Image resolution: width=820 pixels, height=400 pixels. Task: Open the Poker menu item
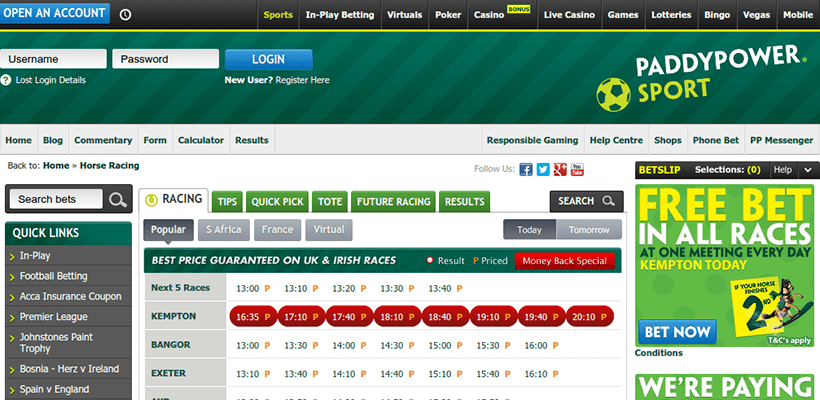pos(448,15)
